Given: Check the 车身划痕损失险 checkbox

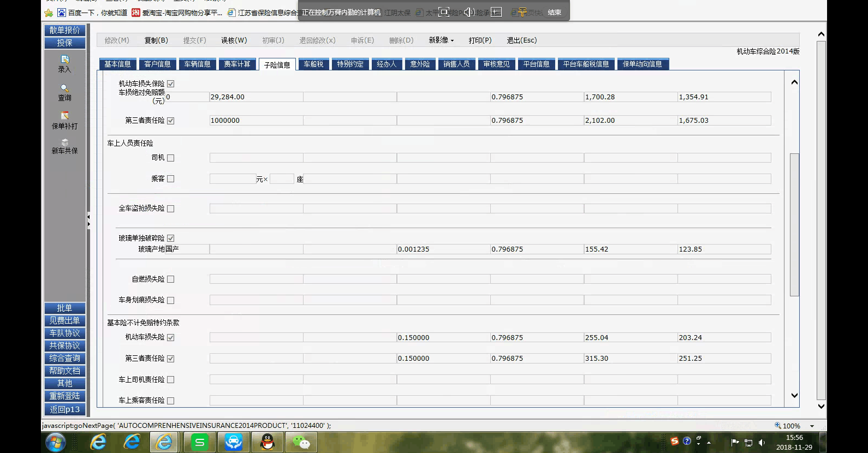Looking at the screenshot, I should coord(170,300).
